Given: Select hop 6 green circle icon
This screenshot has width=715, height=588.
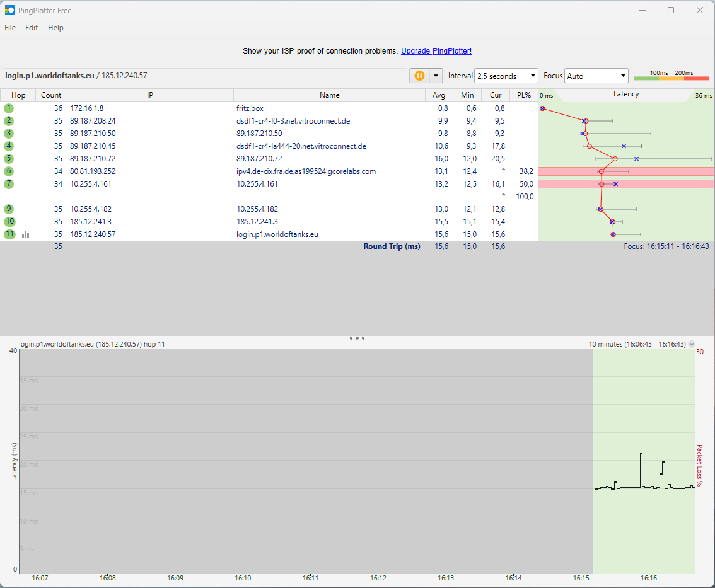Looking at the screenshot, I should [9, 171].
